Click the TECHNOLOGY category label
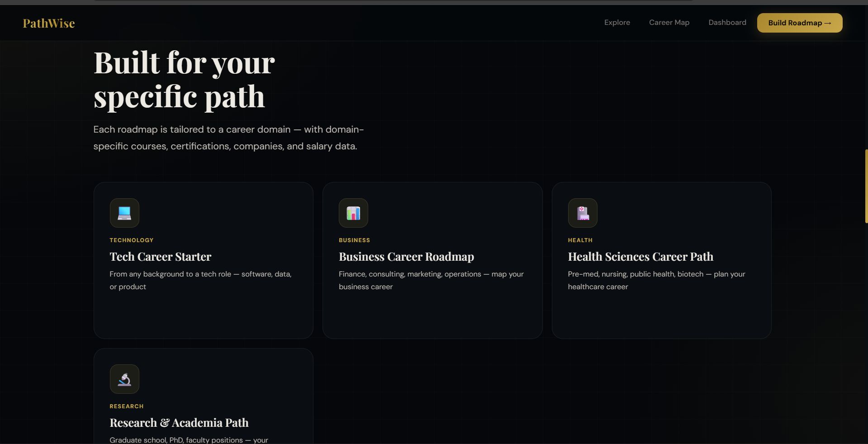The width and height of the screenshot is (868, 444). (x=131, y=240)
